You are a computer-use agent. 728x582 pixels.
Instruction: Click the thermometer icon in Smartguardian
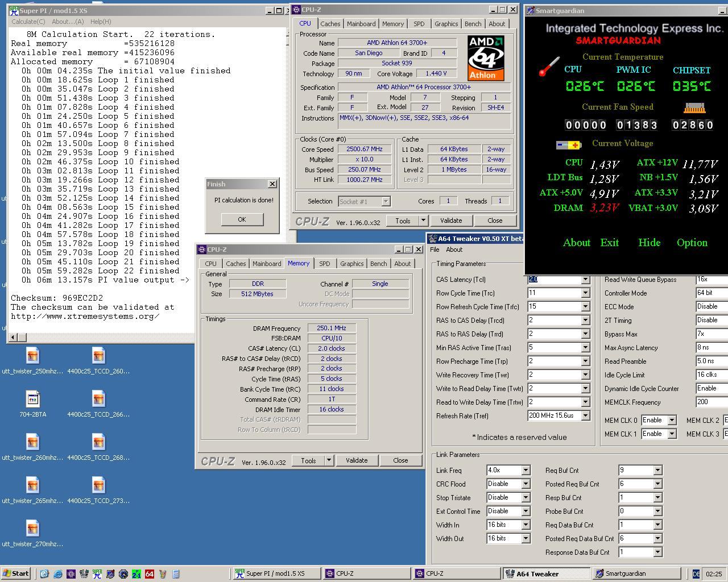point(549,67)
